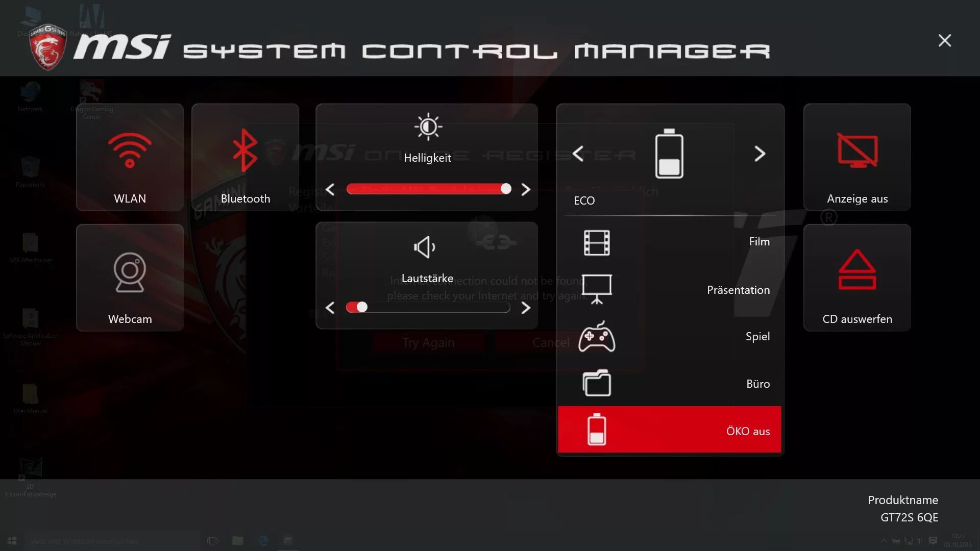Expand Lautstärke right arrow control
980x551 pixels.
pyautogui.click(x=526, y=308)
